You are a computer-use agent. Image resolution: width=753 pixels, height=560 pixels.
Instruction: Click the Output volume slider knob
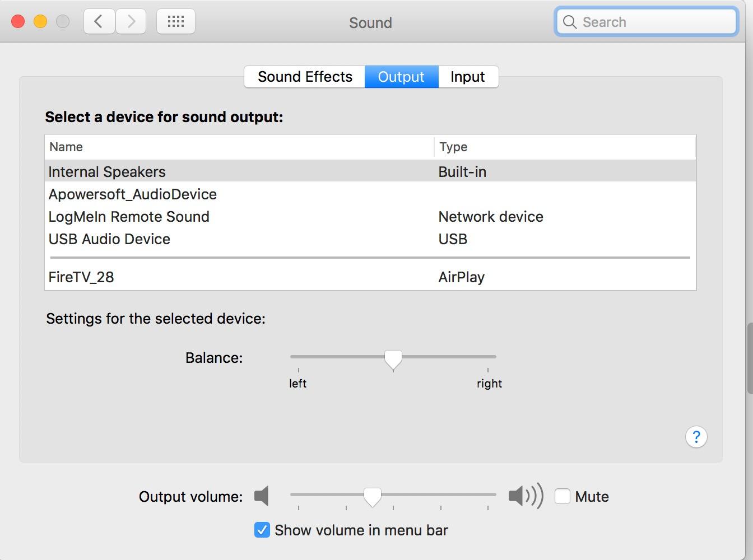373,496
